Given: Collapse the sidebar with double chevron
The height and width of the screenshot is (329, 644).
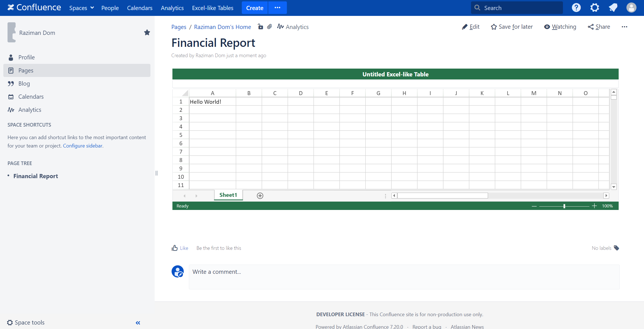Looking at the screenshot, I should (138, 323).
